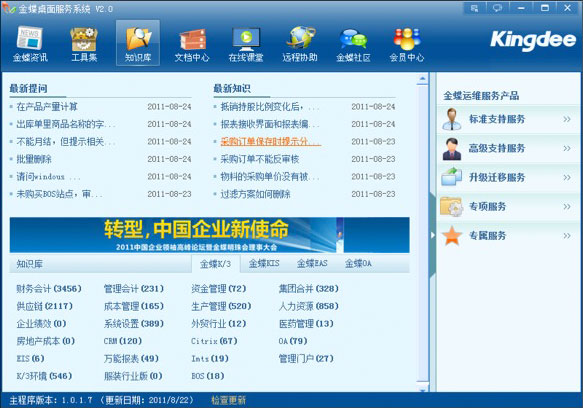Expand 专属服务 with its double arrow
Screen dimensions: 583x408
(567, 235)
